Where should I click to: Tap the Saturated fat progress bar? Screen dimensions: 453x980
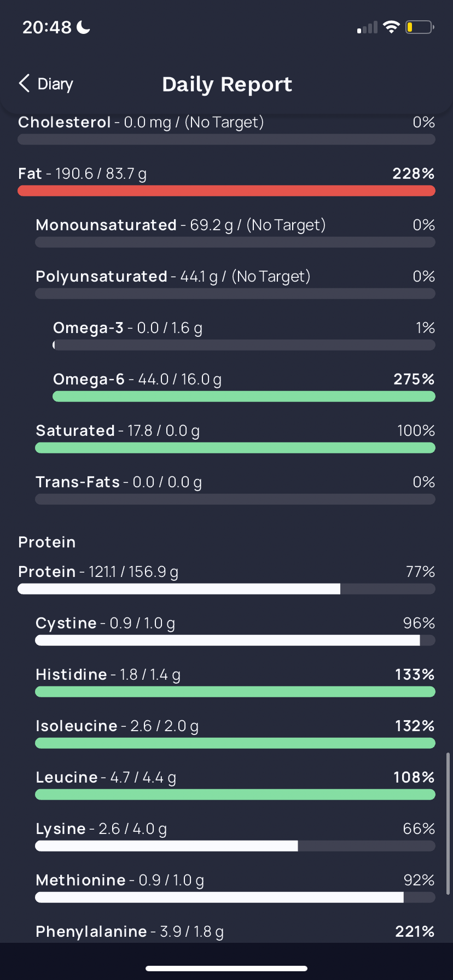point(235,448)
